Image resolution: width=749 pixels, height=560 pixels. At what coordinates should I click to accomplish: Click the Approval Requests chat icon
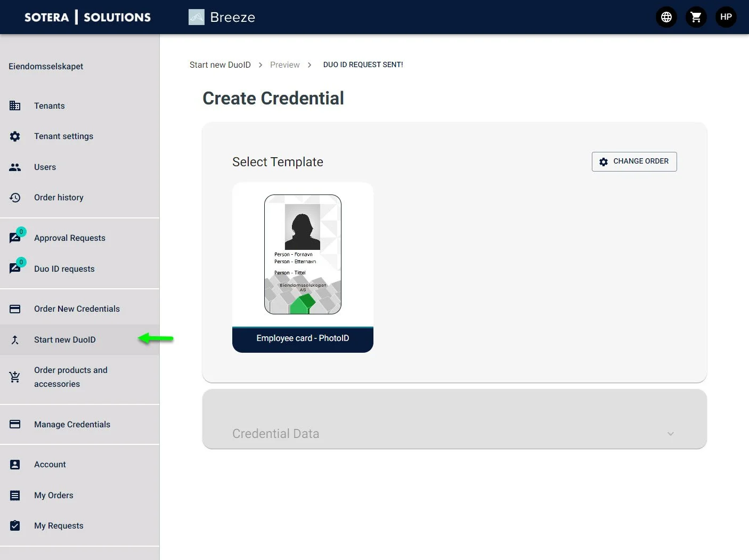point(15,238)
